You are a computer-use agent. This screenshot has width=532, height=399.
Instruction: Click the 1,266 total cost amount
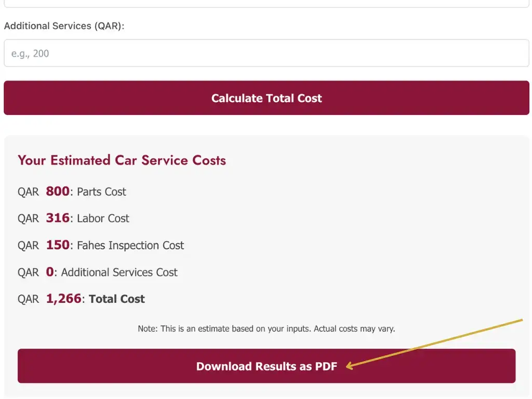pos(64,299)
